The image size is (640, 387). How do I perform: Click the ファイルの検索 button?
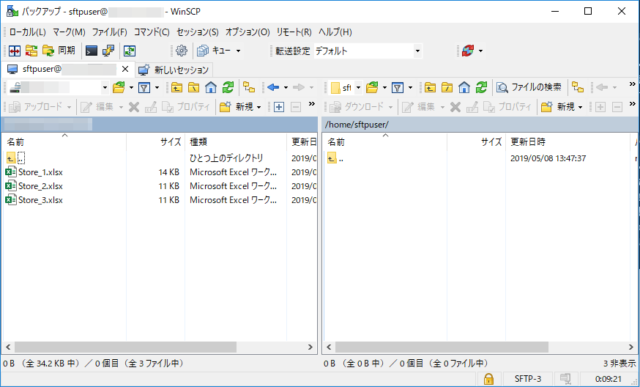(529, 87)
